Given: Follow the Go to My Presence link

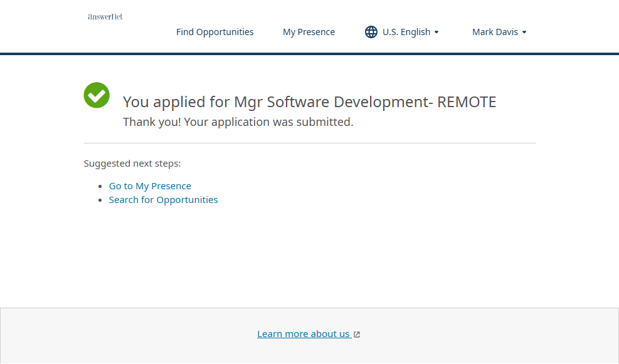Looking at the screenshot, I should pos(150,186).
